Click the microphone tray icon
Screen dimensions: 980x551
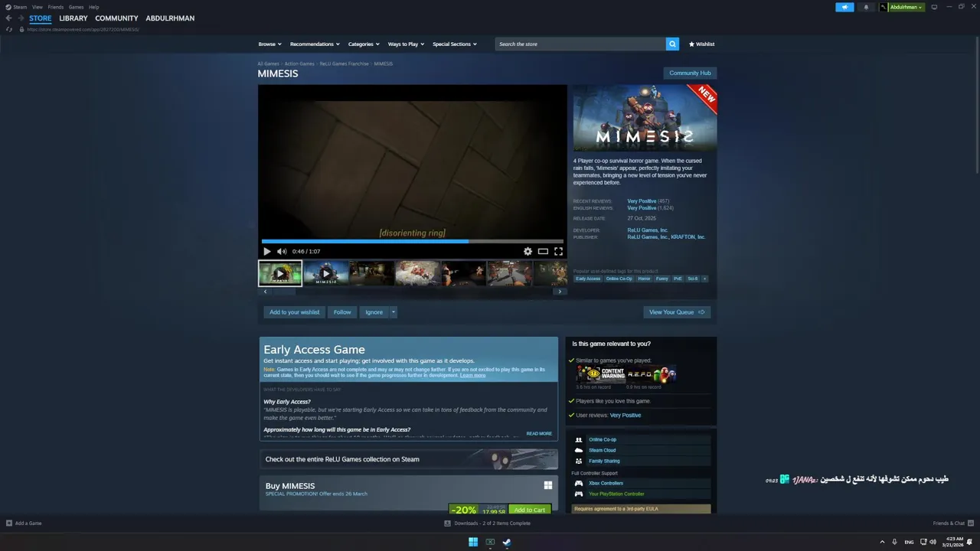click(x=895, y=542)
